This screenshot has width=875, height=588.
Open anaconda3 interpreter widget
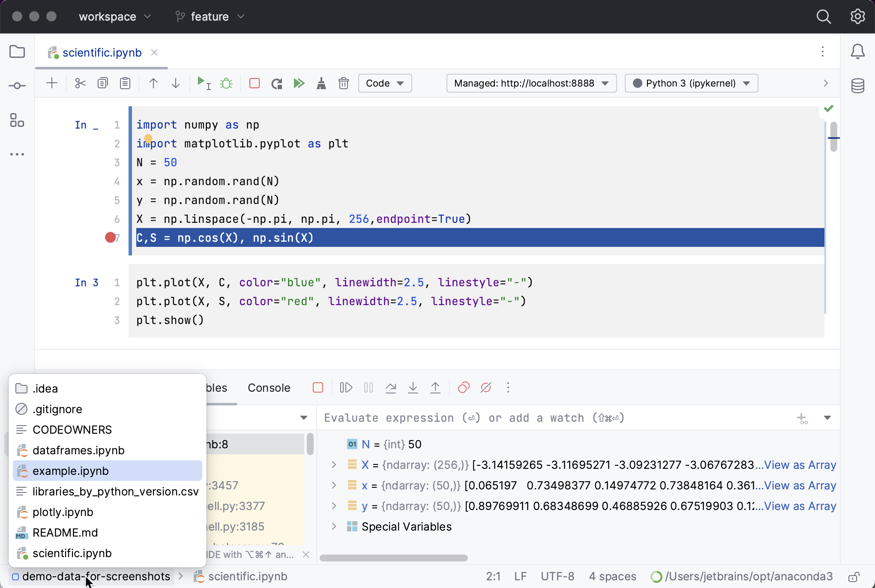point(742,577)
